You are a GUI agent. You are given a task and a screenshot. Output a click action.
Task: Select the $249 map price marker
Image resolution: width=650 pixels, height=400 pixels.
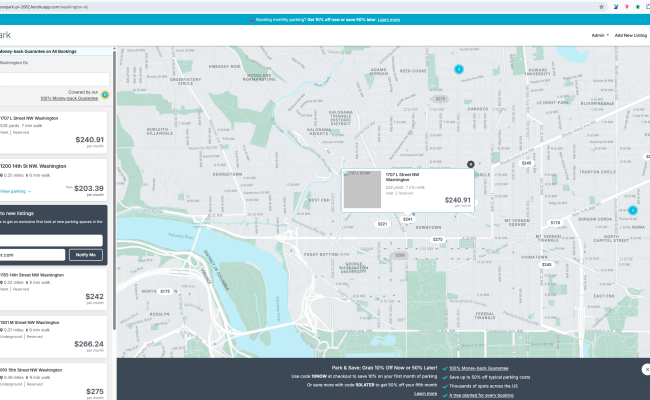tap(547, 264)
